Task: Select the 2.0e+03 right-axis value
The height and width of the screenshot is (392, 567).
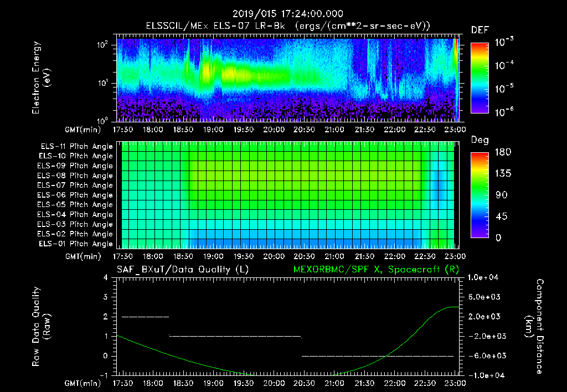Action: point(484,316)
